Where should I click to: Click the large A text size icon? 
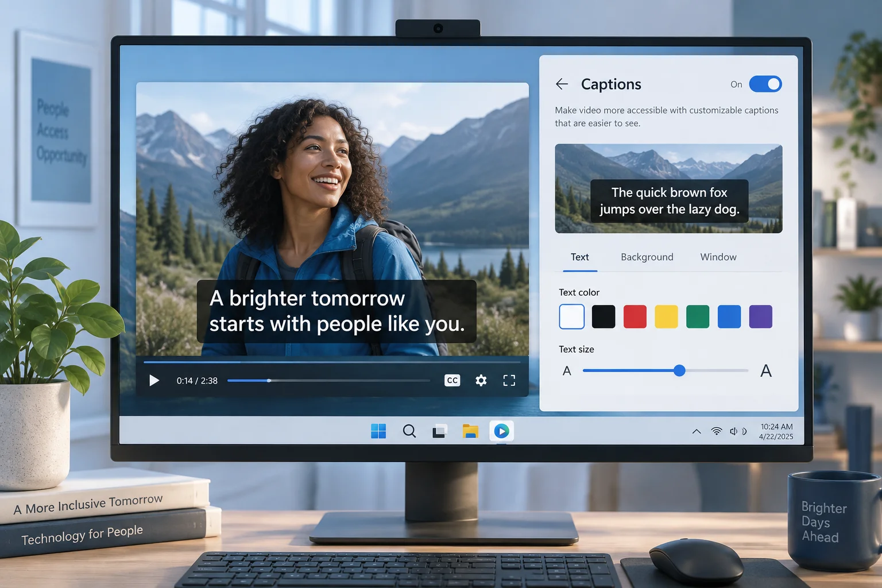pyautogui.click(x=766, y=371)
